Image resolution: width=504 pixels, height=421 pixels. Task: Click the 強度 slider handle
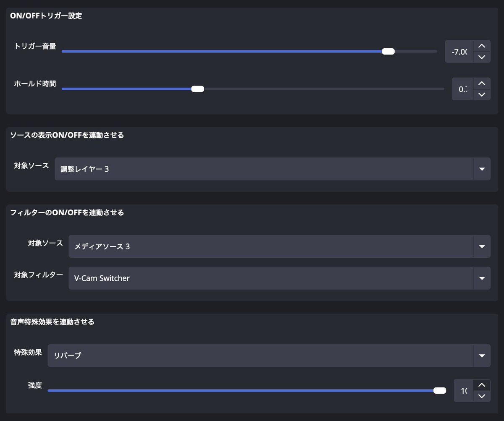click(439, 390)
